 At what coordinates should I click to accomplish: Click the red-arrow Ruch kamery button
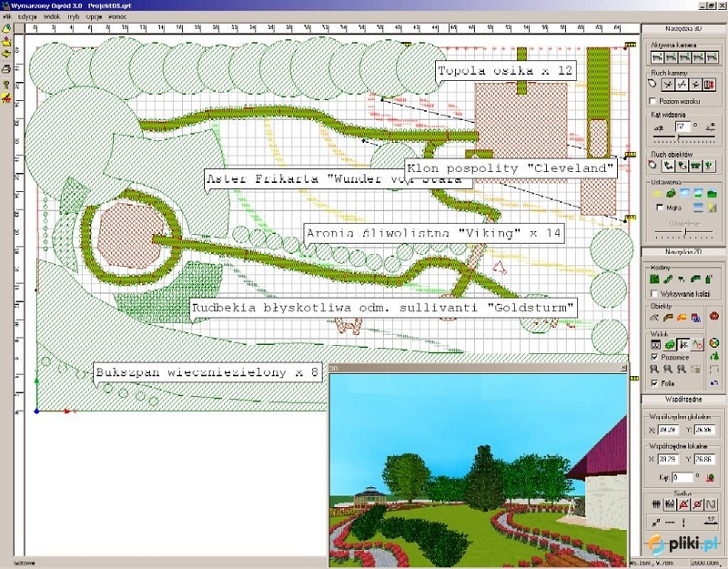click(x=709, y=85)
